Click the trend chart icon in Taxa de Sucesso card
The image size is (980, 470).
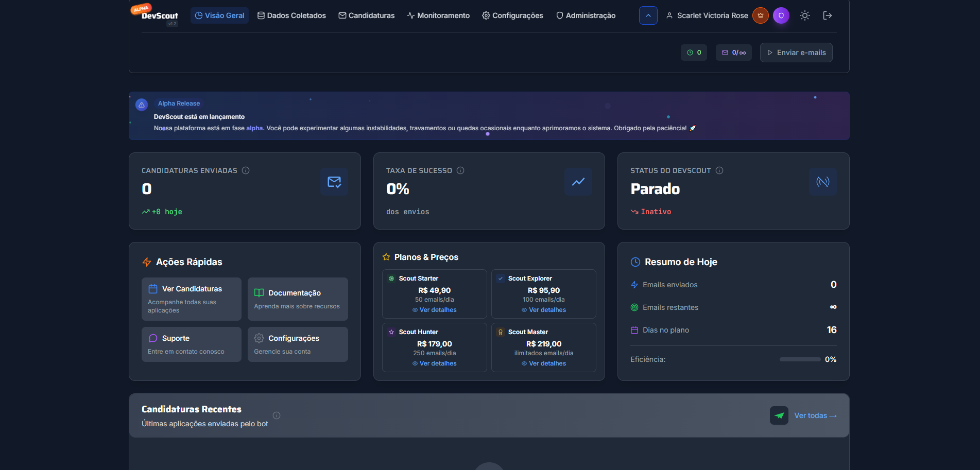click(578, 182)
